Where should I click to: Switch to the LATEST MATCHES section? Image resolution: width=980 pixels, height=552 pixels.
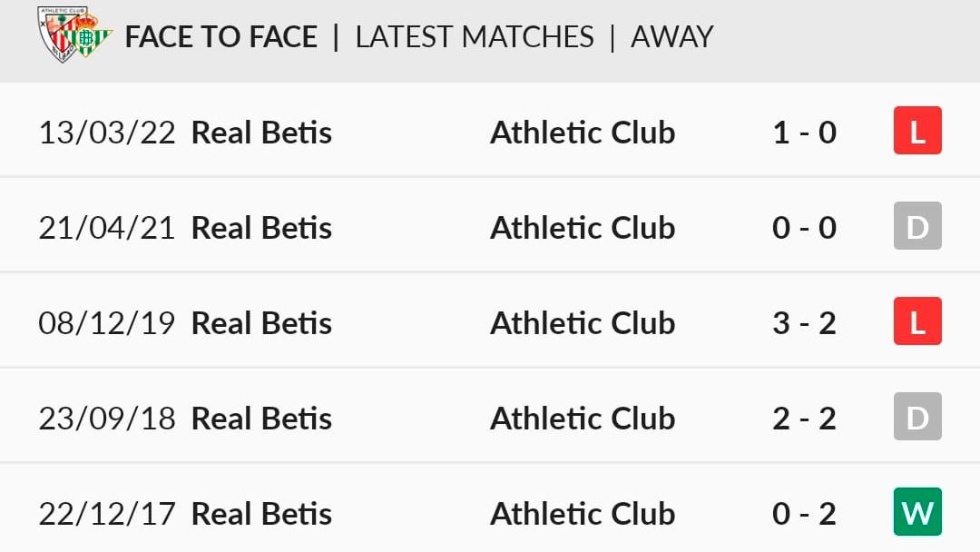tap(475, 37)
